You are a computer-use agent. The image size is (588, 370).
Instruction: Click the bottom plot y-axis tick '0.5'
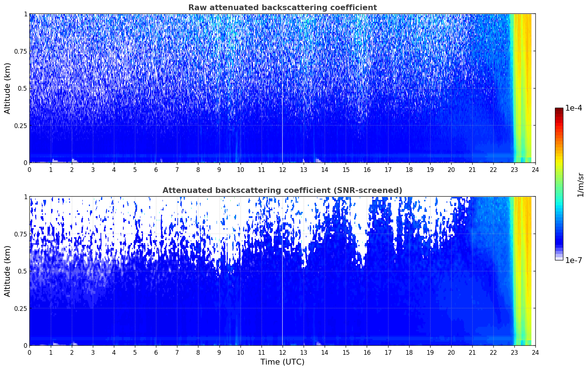22,271
